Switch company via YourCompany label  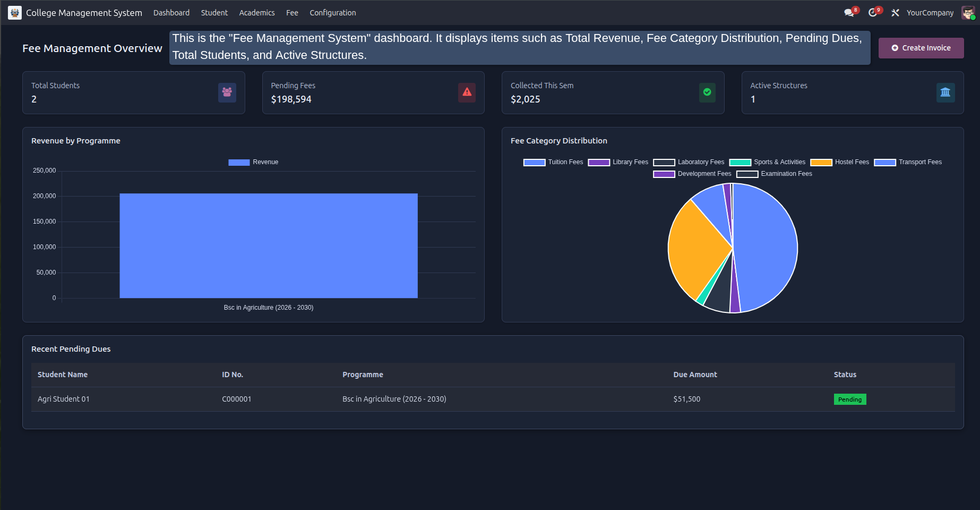click(x=930, y=13)
